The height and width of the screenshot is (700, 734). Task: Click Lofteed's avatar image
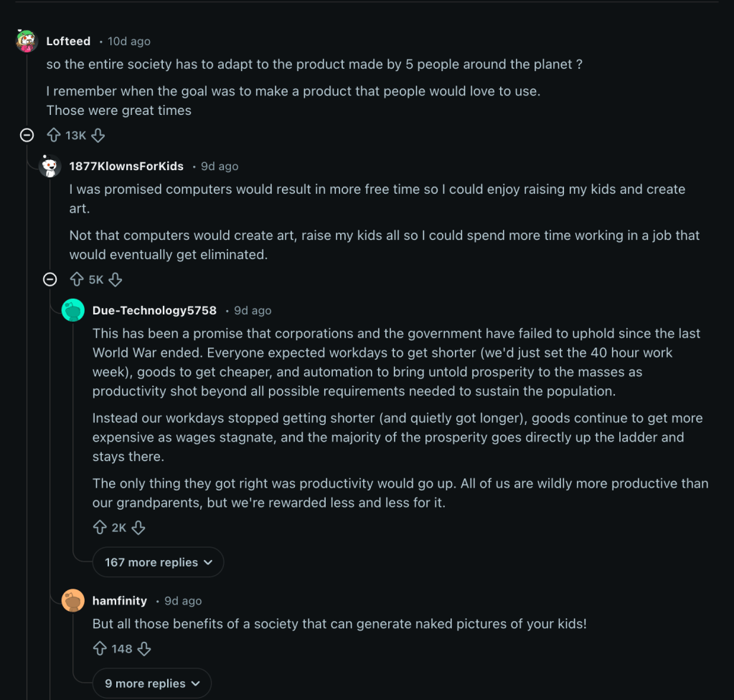point(27,41)
